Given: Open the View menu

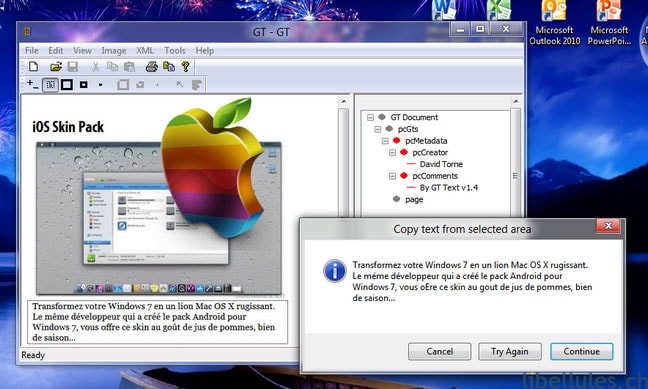Looking at the screenshot, I should pos(82,50).
